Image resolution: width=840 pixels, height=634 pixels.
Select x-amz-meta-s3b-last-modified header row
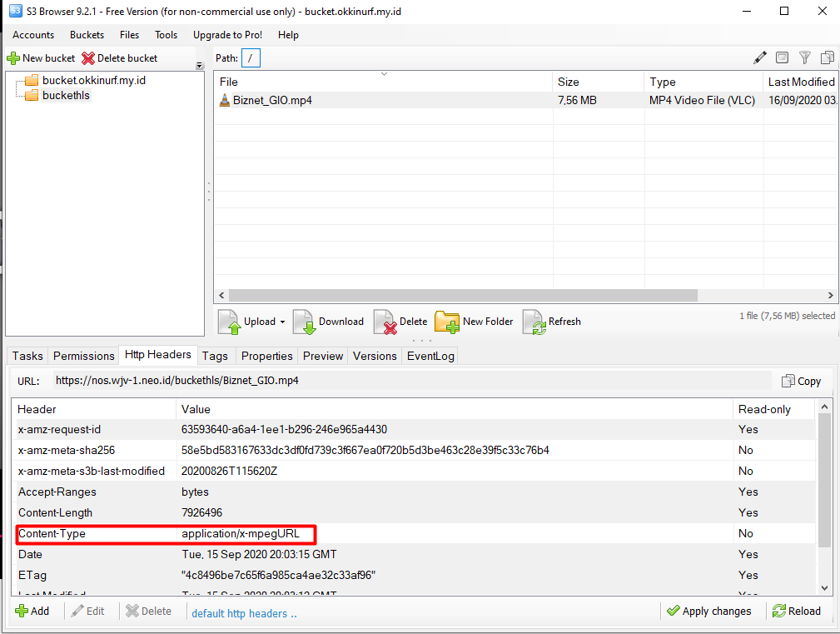(414, 471)
